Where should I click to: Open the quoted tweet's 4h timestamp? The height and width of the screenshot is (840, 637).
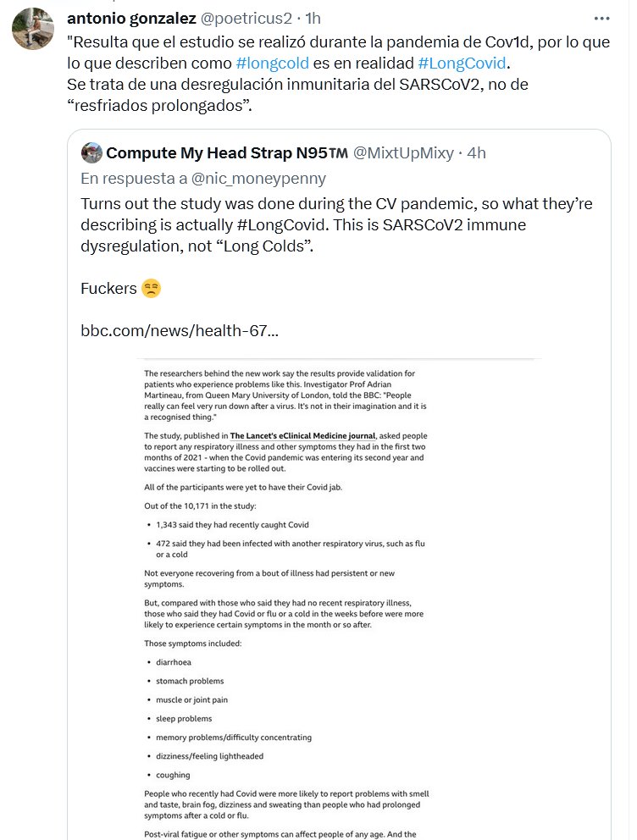[x=476, y=152]
